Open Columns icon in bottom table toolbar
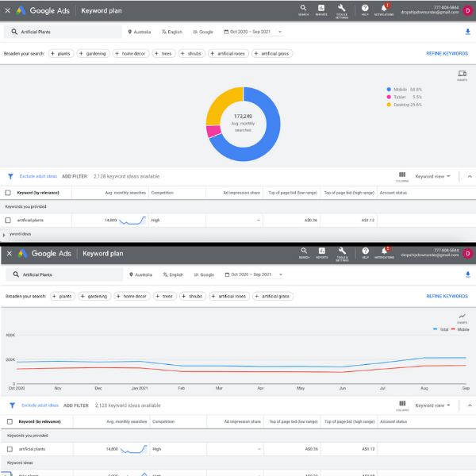Viewport: 476px width, 476px height. tap(402, 405)
